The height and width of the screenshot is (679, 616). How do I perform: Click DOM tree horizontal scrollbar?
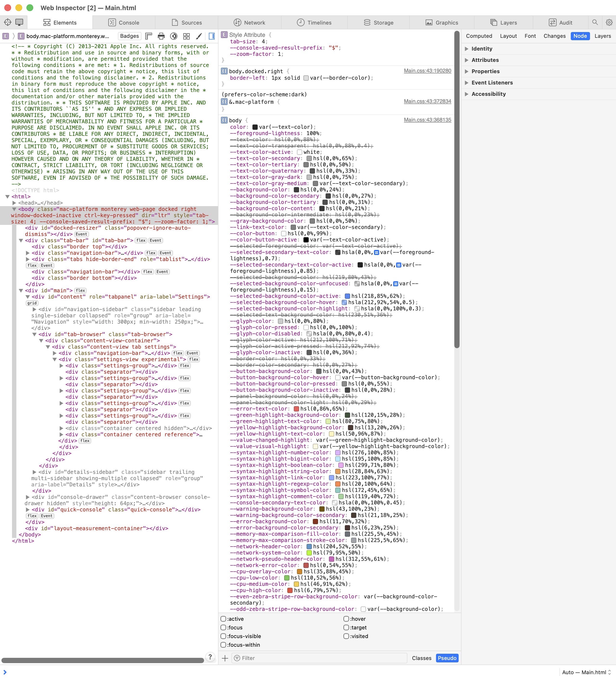[103, 660]
